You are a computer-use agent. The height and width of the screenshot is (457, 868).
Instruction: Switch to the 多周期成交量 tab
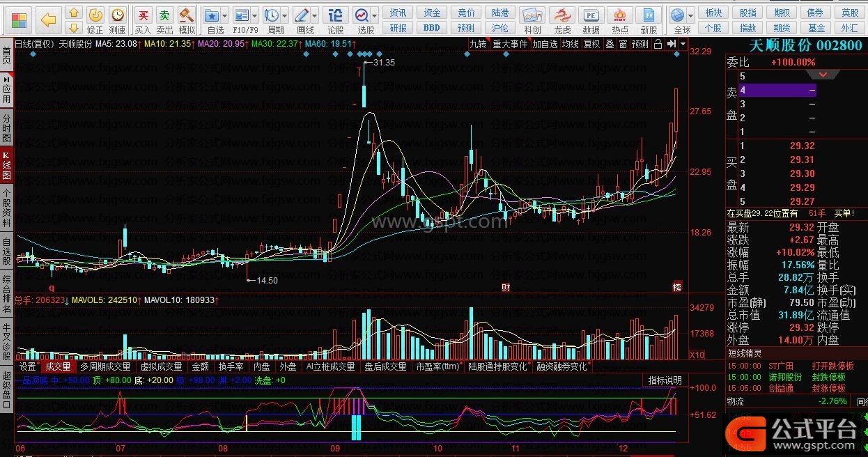point(105,366)
